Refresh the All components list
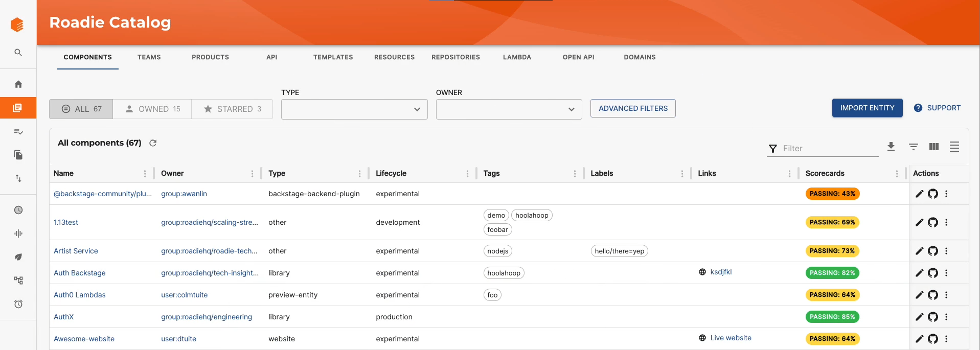 click(152, 143)
